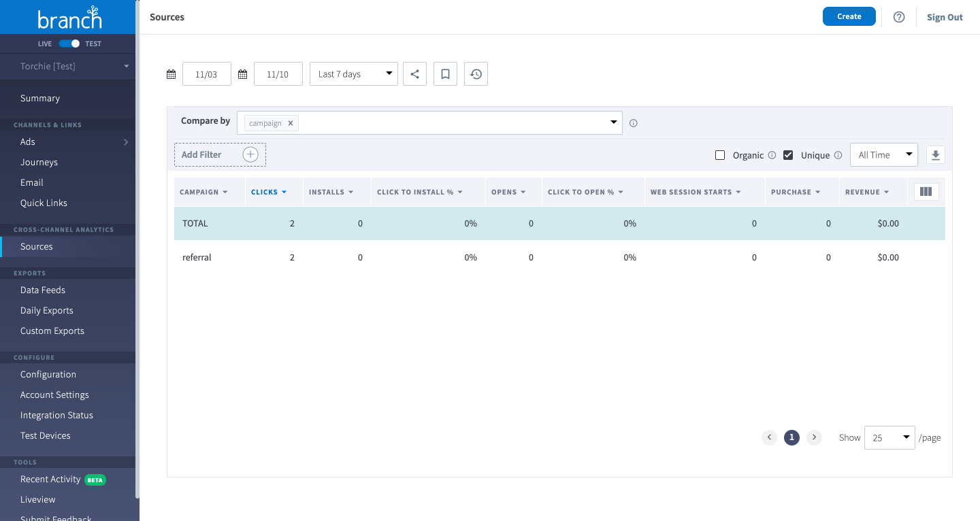Switch the LIVE/TEST environment toggle
Image resolution: width=980 pixels, height=521 pixels.
67,43
